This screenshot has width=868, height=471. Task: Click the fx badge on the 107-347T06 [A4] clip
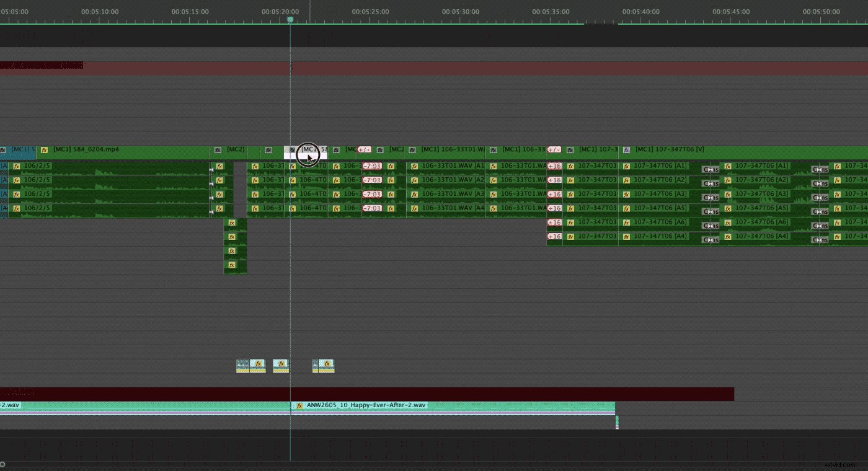click(627, 236)
